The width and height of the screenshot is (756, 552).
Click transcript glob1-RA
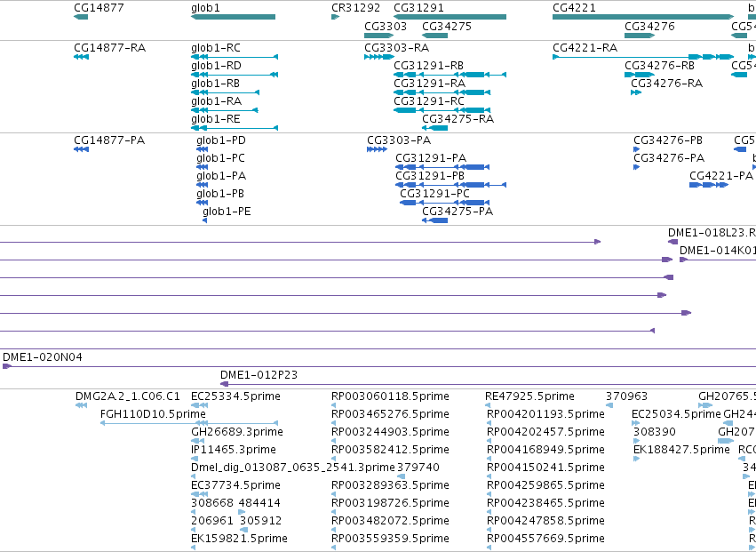pyautogui.click(x=224, y=110)
